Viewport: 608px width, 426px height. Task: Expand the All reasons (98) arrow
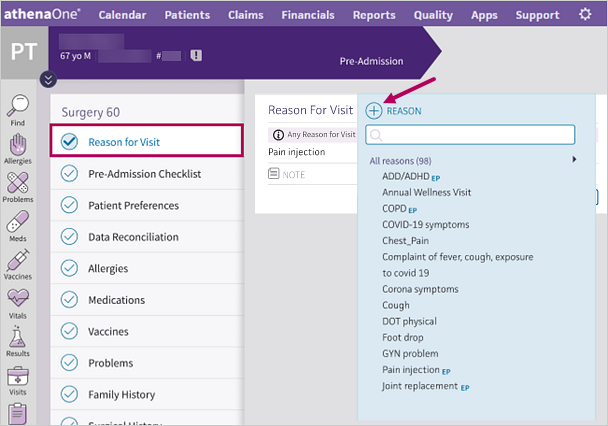click(574, 160)
